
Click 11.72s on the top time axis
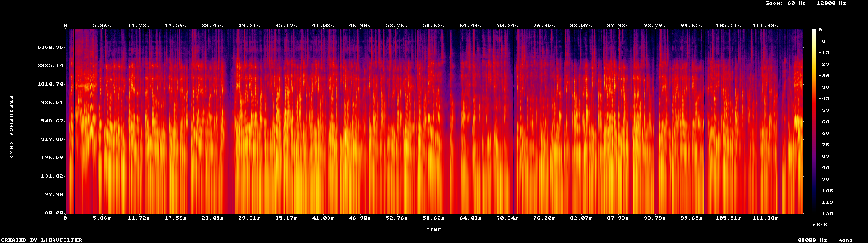[139, 25]
